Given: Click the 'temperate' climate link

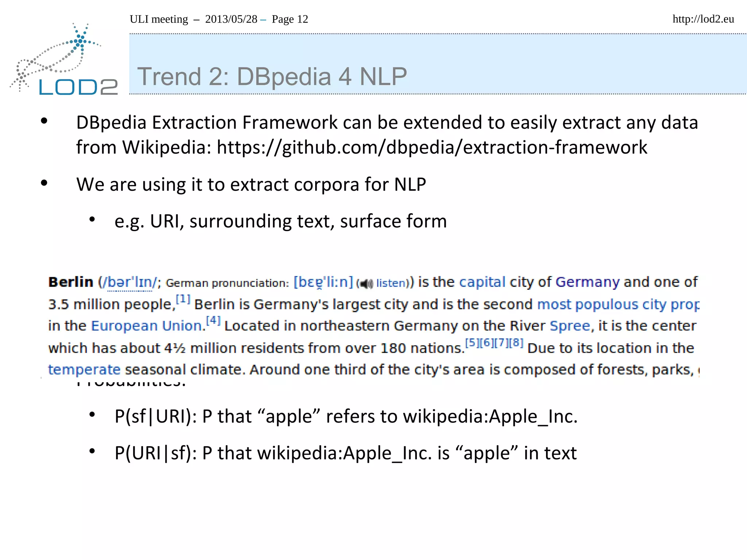Looking at the screenshot, I should tap(84, 370).
